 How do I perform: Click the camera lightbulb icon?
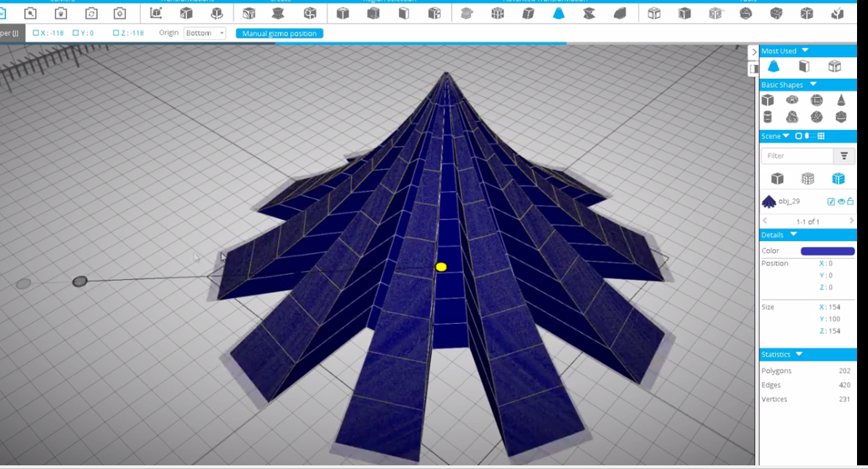click(61, 13)
